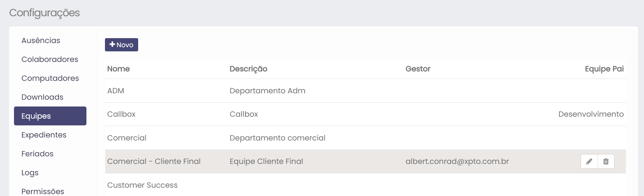Click the pencil edit icon
The height and width of the screenshot is (196, 644).
click(x=589, y=162)
